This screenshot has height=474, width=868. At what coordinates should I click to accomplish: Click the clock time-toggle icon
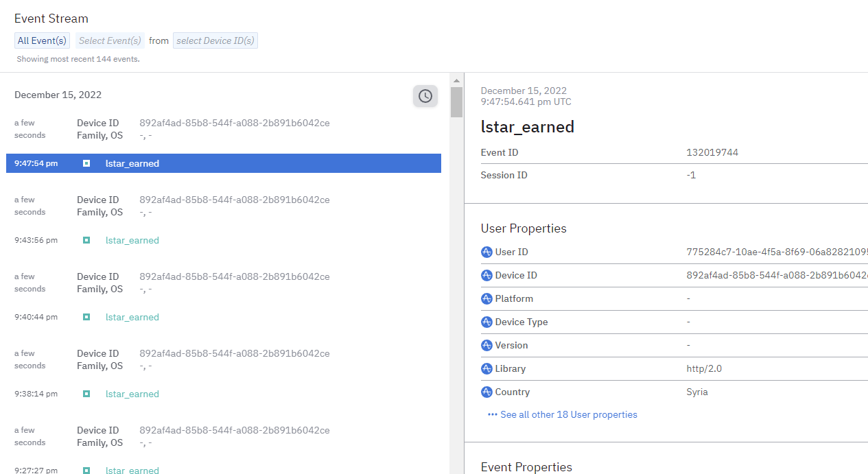click(425, 96)
